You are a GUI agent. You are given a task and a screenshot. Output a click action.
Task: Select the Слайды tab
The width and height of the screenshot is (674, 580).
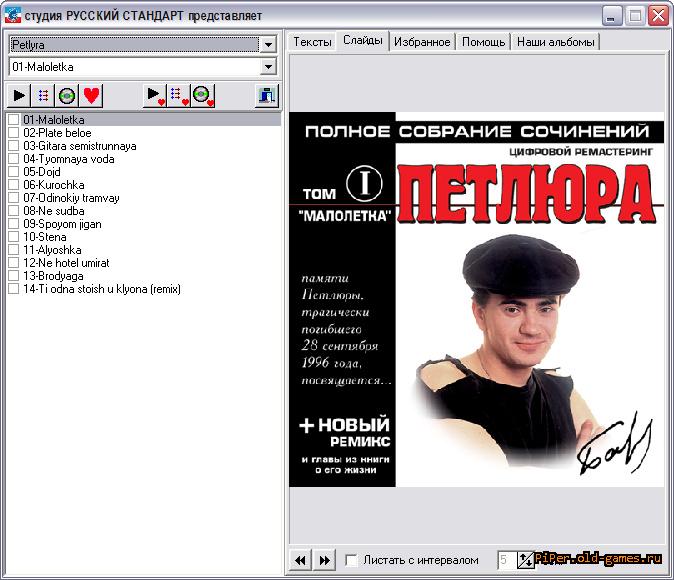tap(363, 40)
